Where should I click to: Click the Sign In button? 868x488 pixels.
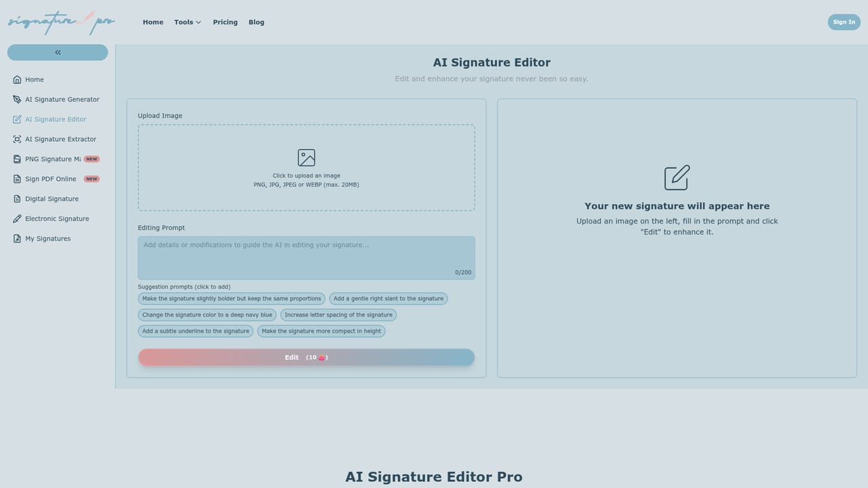[844, 22]
